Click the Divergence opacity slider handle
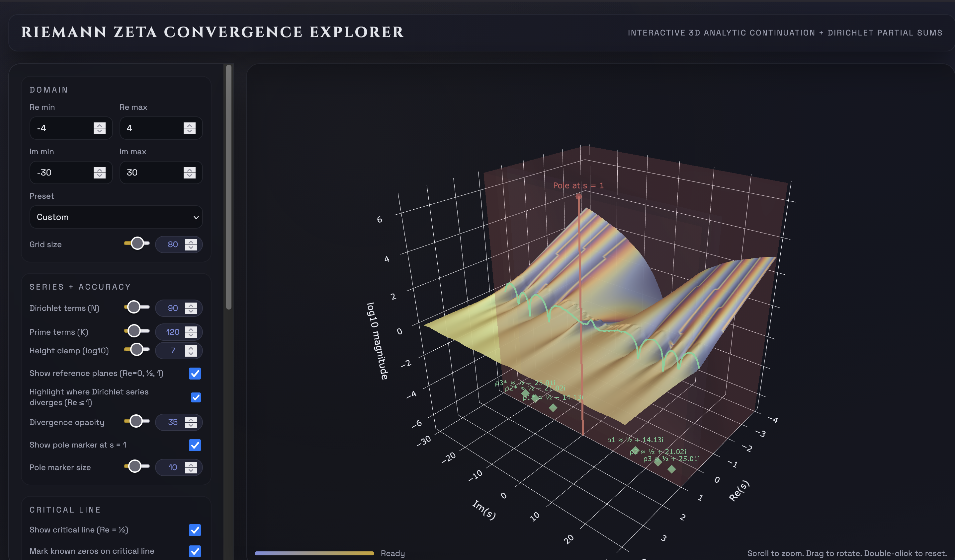This screenshot has width=955, height=560. (136, 421)
